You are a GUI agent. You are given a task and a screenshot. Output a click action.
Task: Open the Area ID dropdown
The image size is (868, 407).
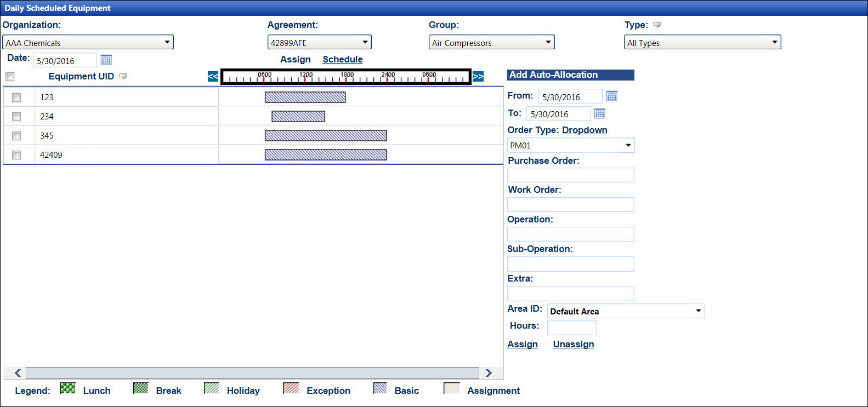coord(626,311)
